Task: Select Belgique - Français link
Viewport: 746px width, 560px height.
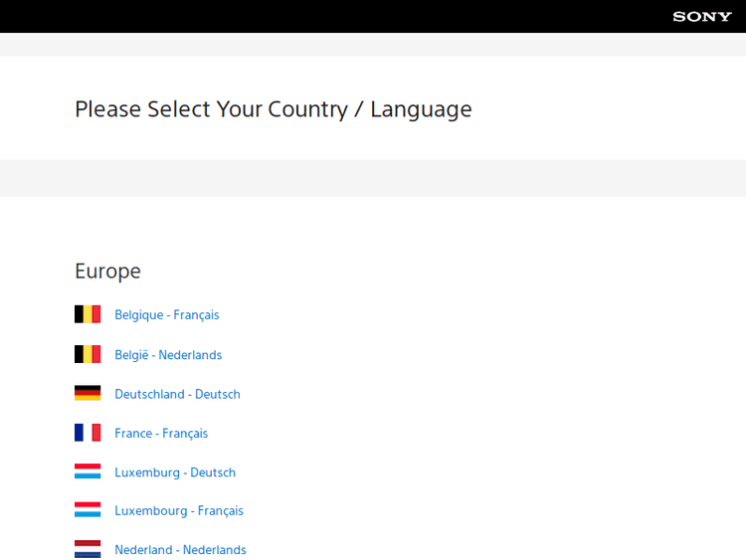Action: click(x=166, y=315)
